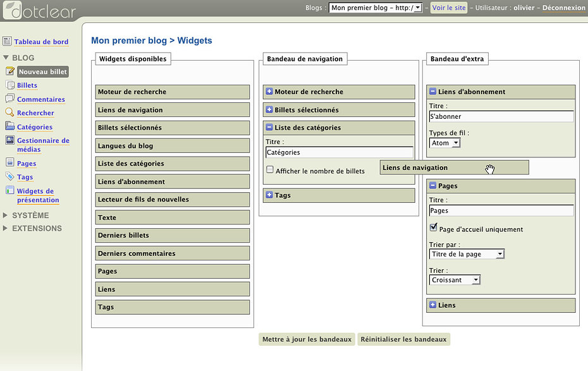This screenshot has height=371, width=588.
Task: Collapse the Liens d'abonnement widget
Action: (433, 92)
